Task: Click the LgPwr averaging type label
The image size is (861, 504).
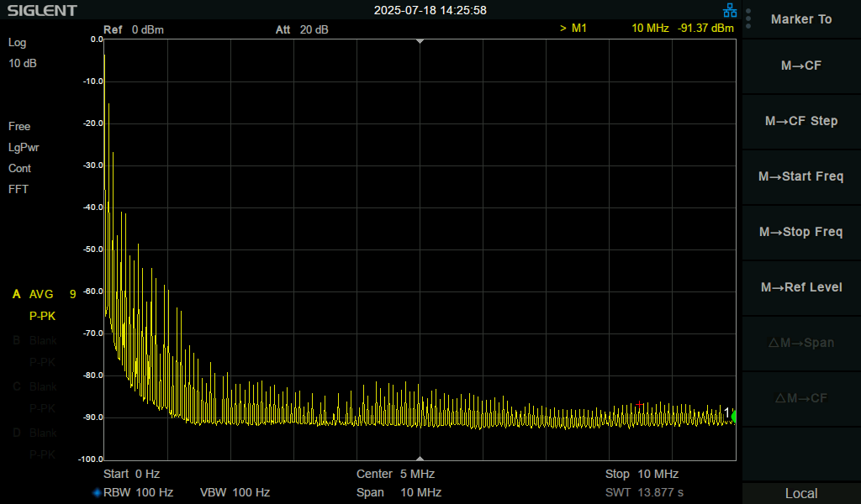Action: 24,148
